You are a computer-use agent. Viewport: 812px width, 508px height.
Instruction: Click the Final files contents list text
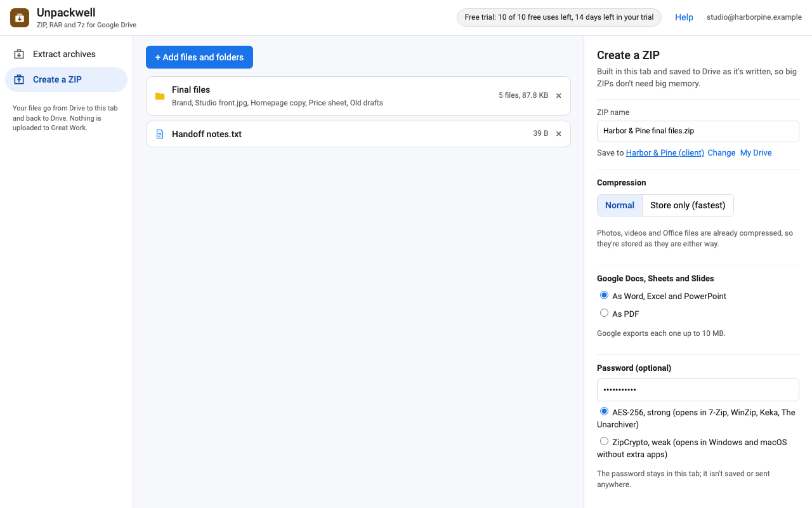(x=277, y=103)
